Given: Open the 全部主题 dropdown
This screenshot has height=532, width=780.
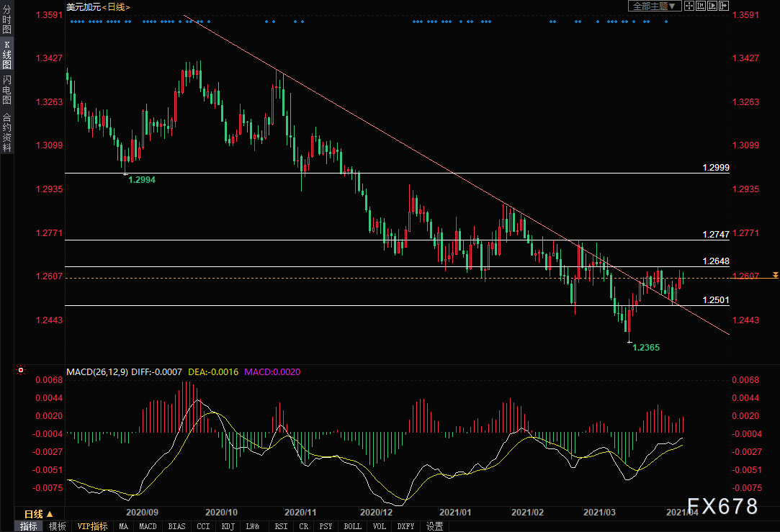Looking at the screenshot, I should 654,6.
